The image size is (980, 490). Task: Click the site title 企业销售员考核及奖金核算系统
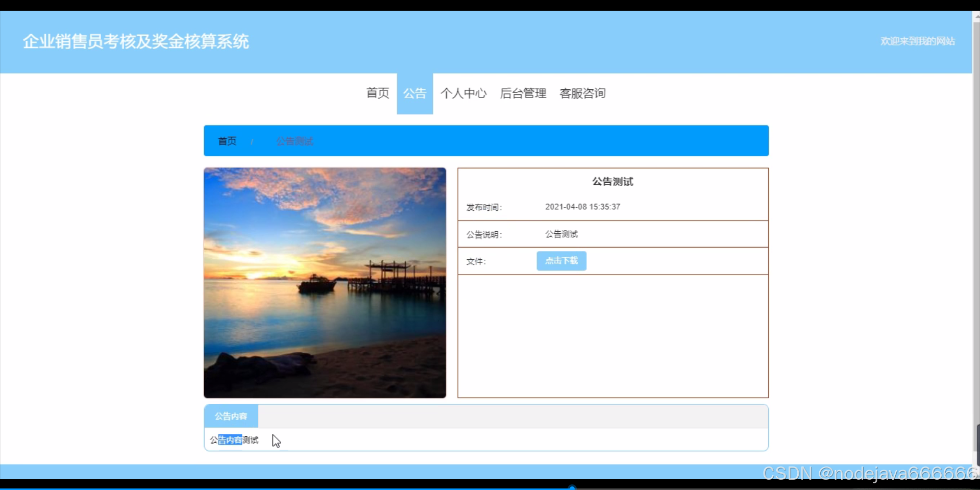136,41
